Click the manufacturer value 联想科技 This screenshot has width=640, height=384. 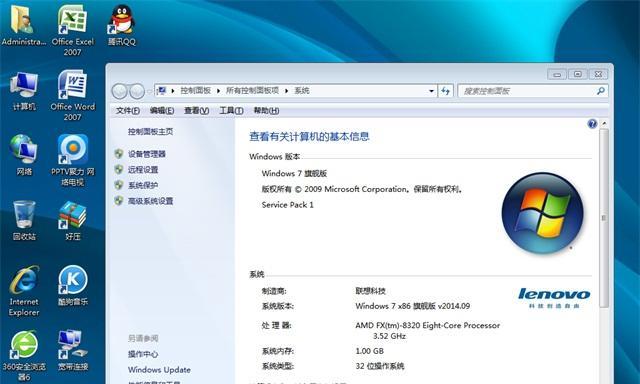pos(371,291)
